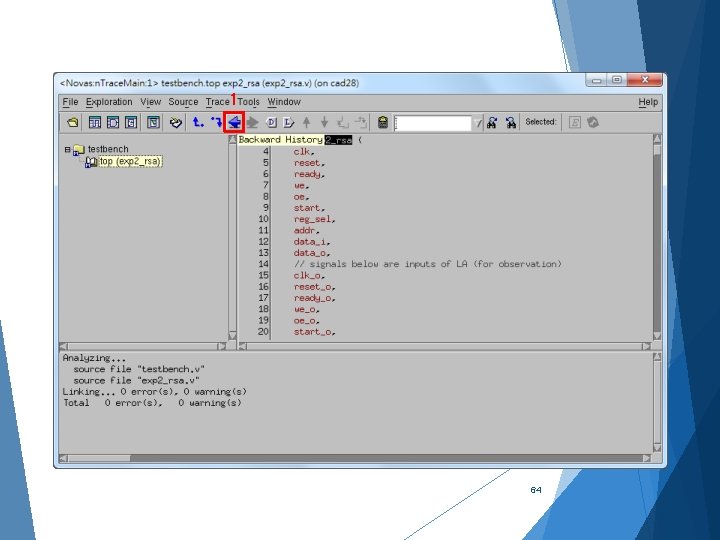Click the blue scope-up arrow toolbar icon
720x540 pixels.
coord(198,122)
